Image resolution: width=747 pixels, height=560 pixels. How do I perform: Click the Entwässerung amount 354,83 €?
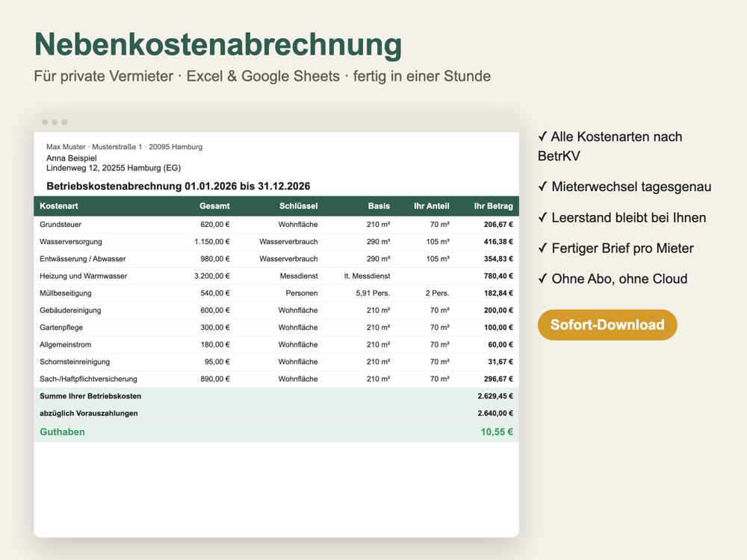(498, 258)
